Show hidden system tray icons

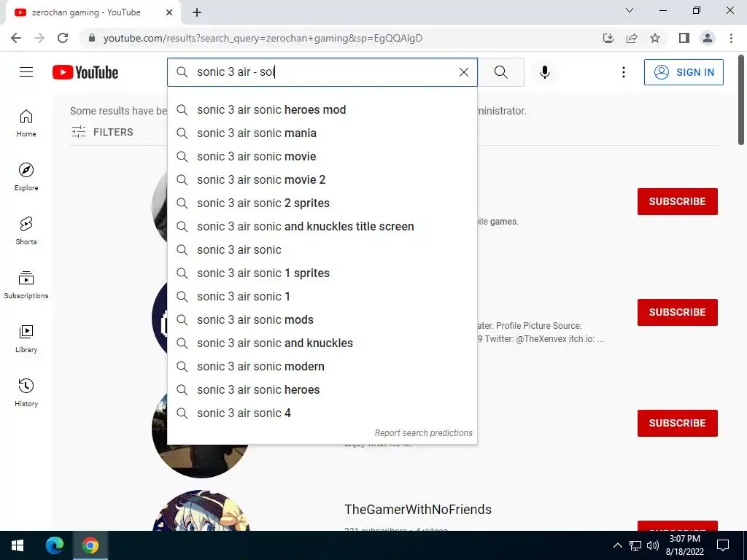coord(617,545)
